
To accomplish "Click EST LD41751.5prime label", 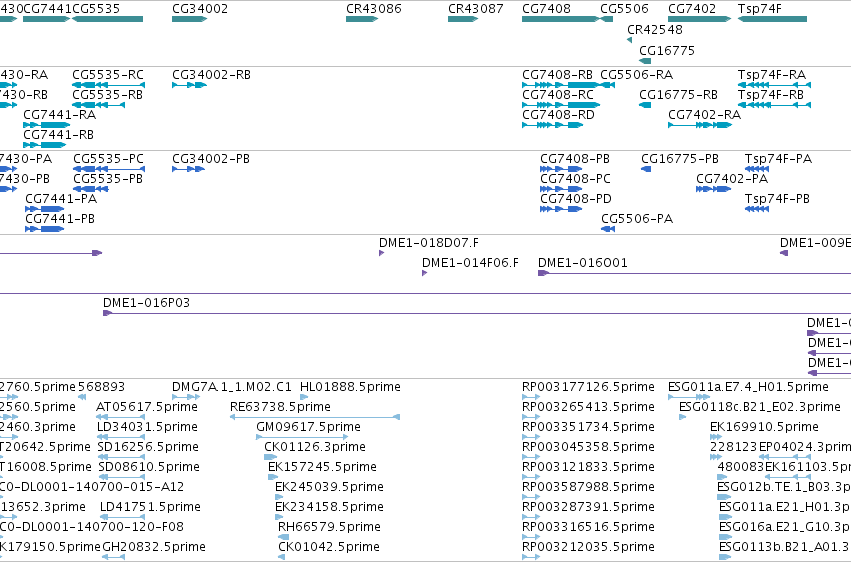I will tap(150, 507).
